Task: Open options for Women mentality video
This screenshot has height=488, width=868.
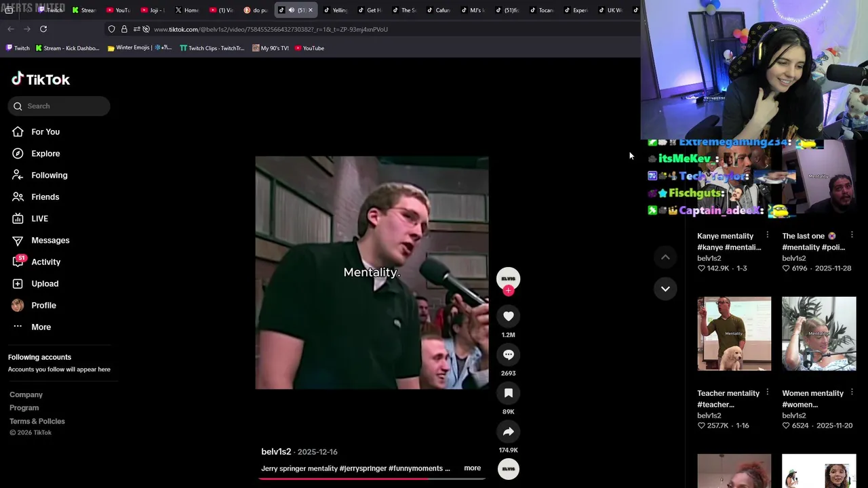Action: 852,392
